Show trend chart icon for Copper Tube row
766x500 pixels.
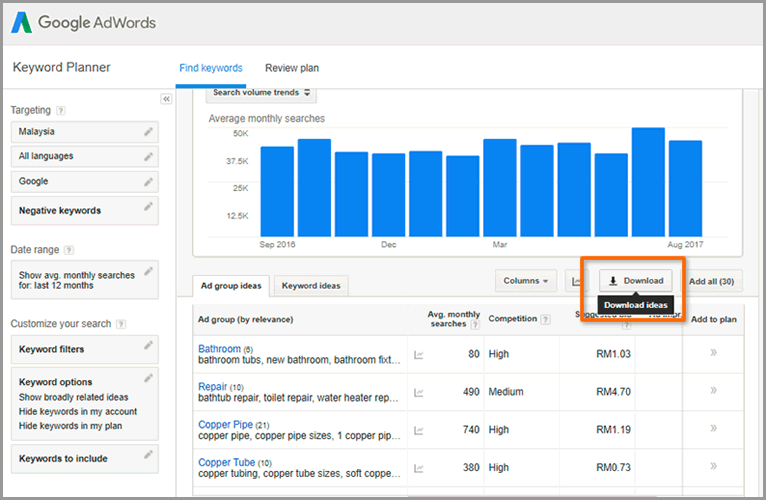[x=419, y=468]
